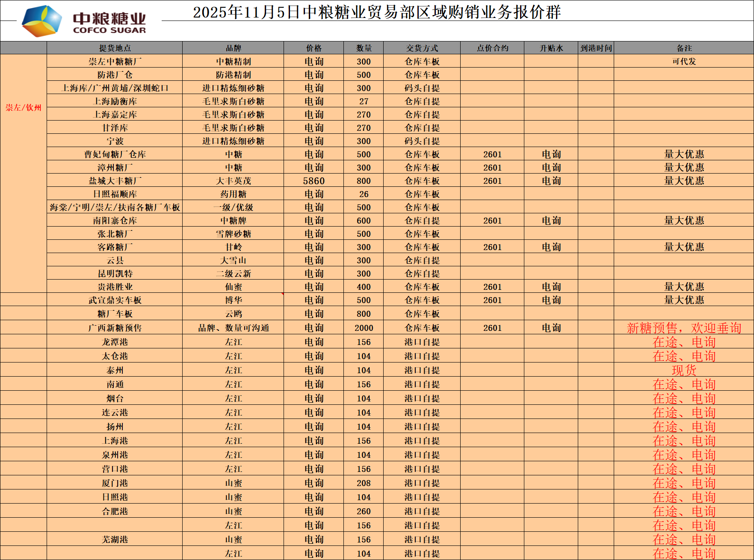
Task: Select the 品牌 column header
Action: pos(233,48)
